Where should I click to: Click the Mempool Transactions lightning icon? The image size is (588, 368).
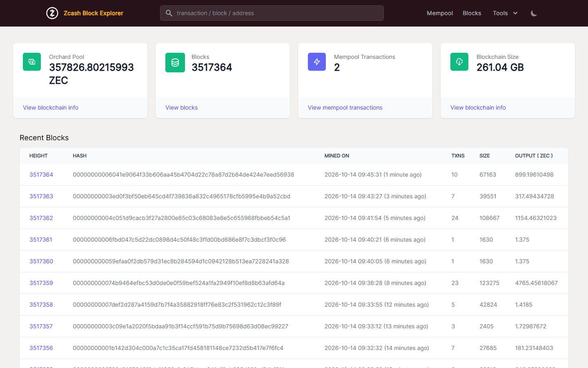[317, 62]
